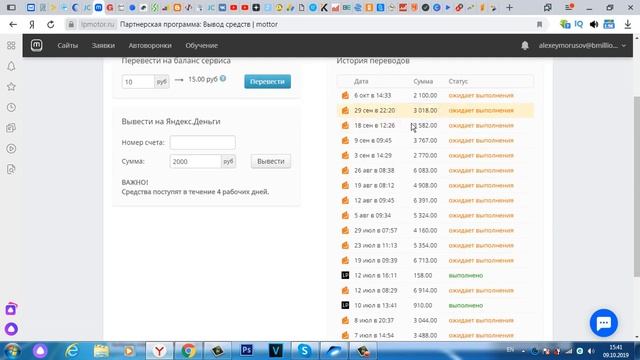Screen dimensions: 640x360
Task: Open the chat support bubble
Action: click(x=604, y=323)
